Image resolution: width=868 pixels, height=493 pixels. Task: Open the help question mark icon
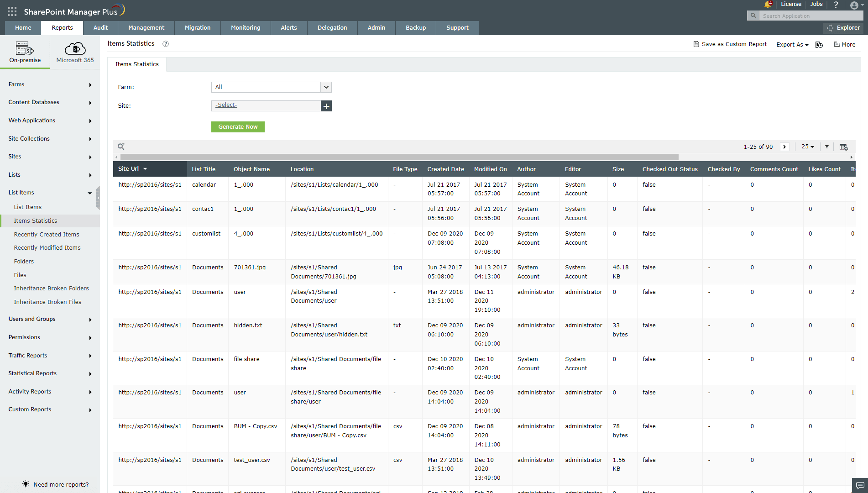coord(836,5)
